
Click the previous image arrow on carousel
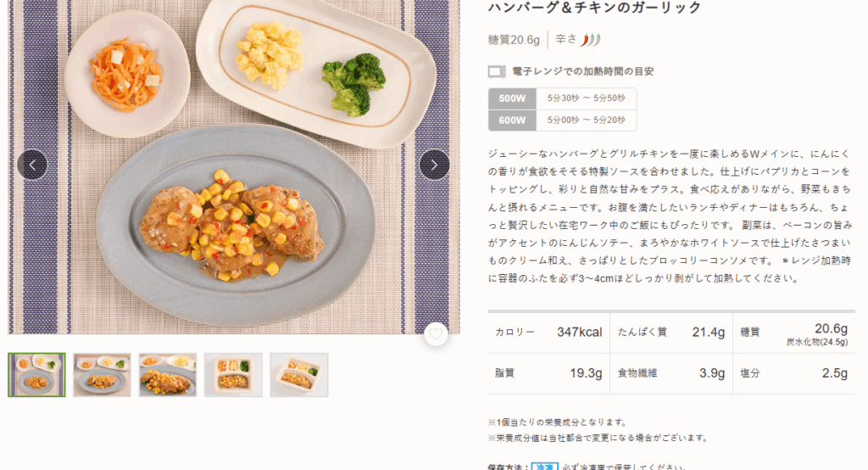click(x=32, y=165)
